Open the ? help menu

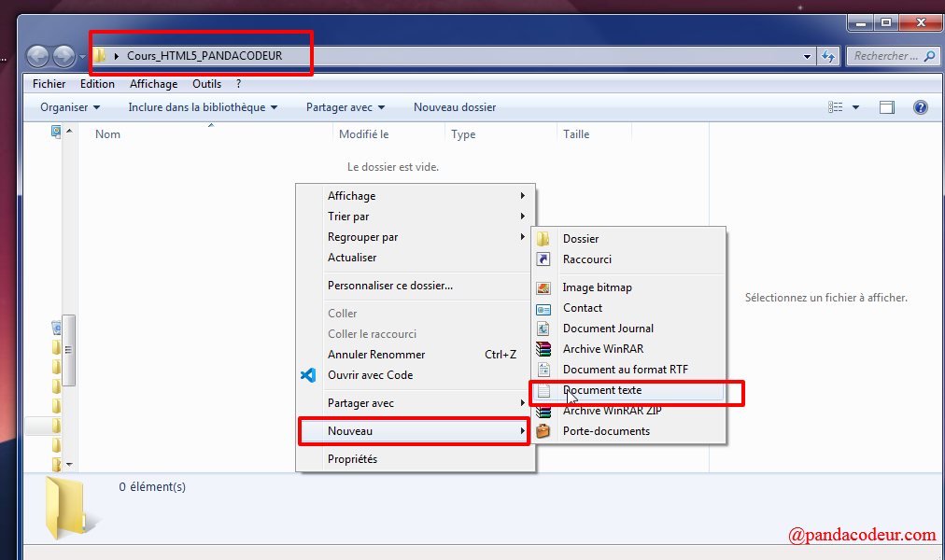point(239,84)
